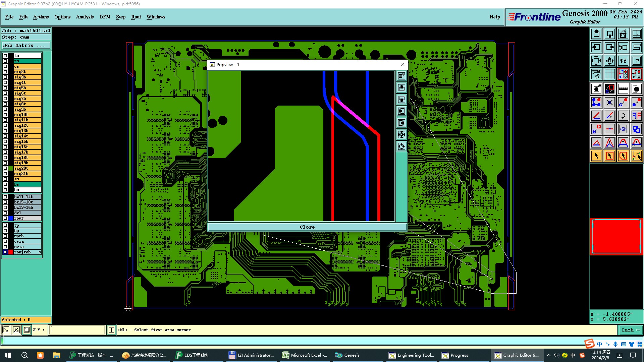
Task: Click the mirror/flip feature tool icon
Action: point(636,116)
